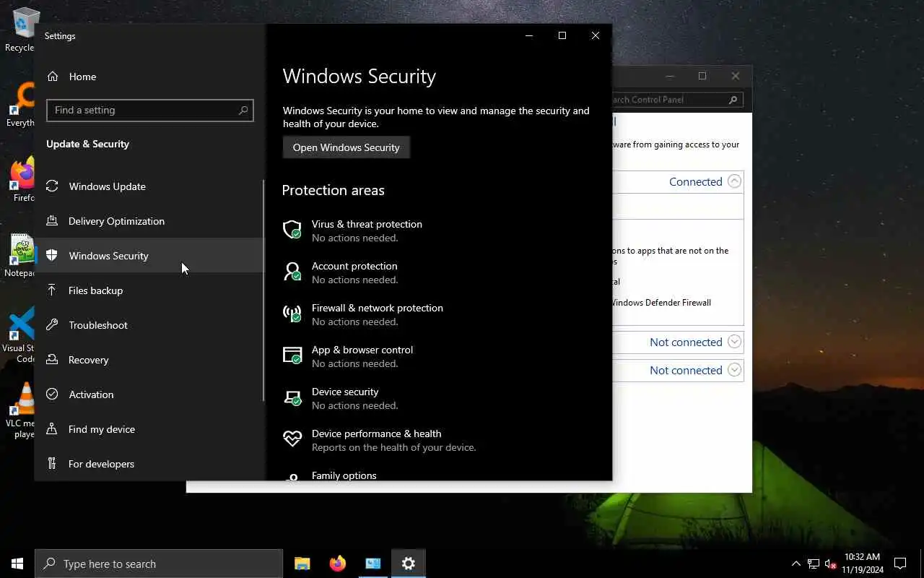
Task: Select Windows Update in the sidebar
Action: (149, 186)
